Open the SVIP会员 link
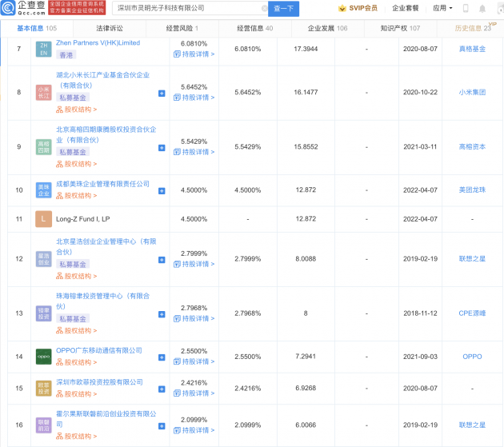 point(363,8)
